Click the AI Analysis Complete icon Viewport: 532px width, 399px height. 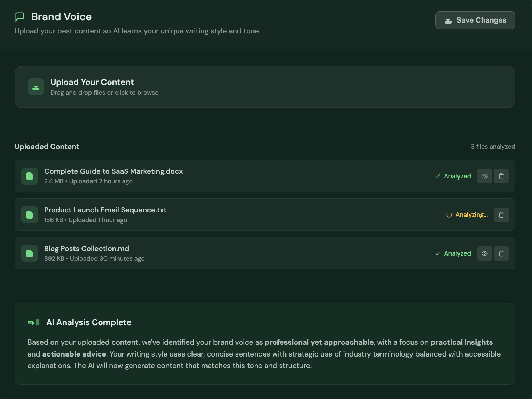click(33, 322)
